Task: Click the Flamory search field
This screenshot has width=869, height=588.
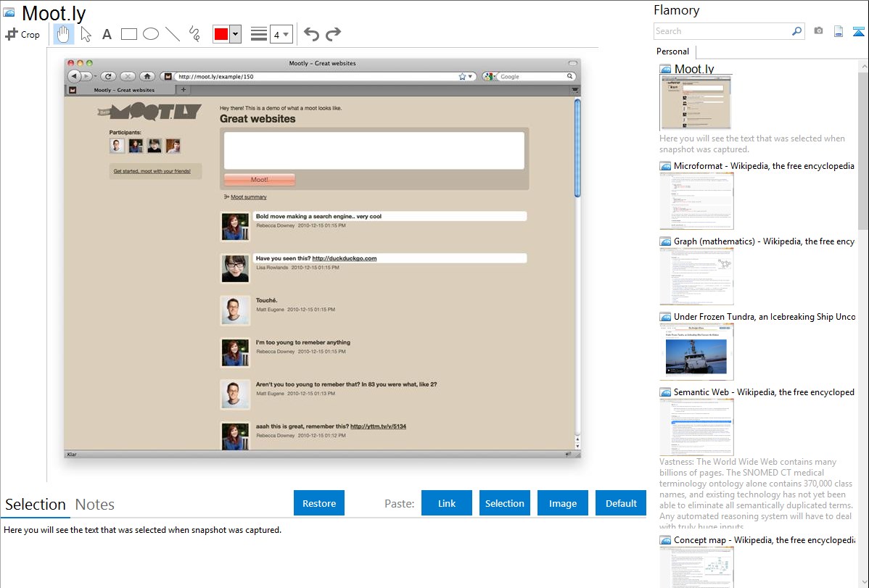Action: (x=722, y=31)
